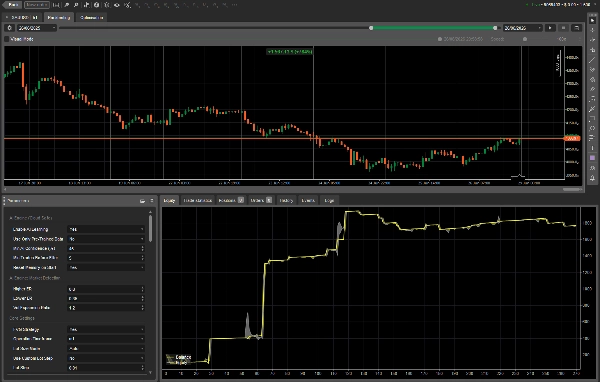Open the Reset Memory on Start dropdown

[x=106, y=267]
